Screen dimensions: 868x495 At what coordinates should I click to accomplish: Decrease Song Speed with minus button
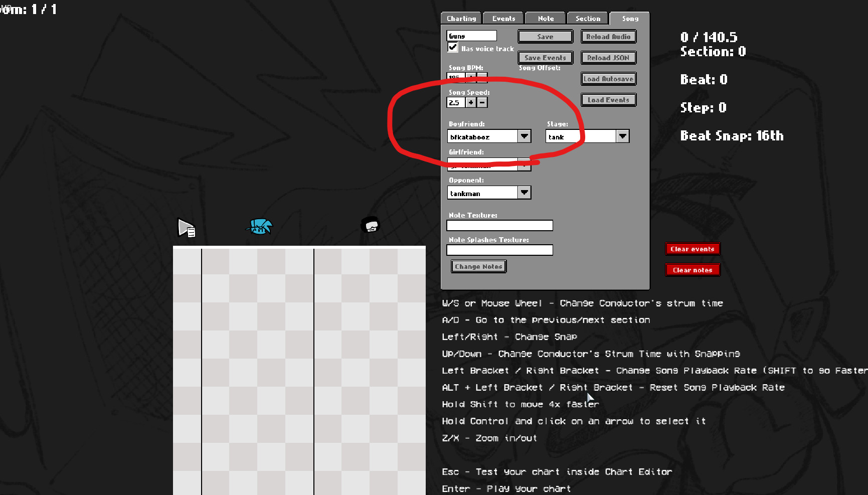(482, 102)
